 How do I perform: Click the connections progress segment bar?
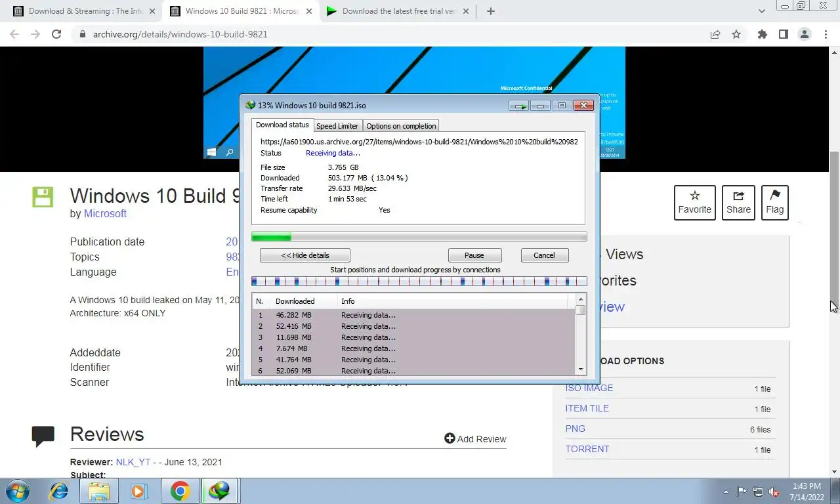coord(419,282)
